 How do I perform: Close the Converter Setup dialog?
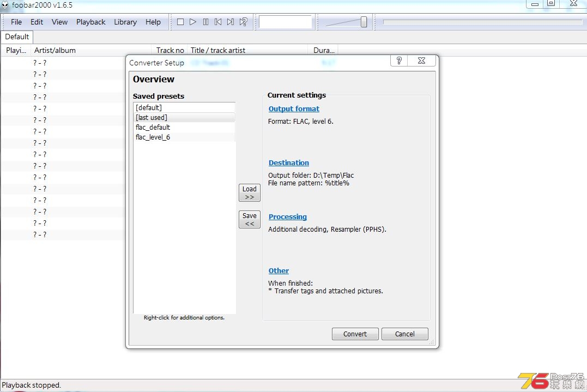(421, 61)
